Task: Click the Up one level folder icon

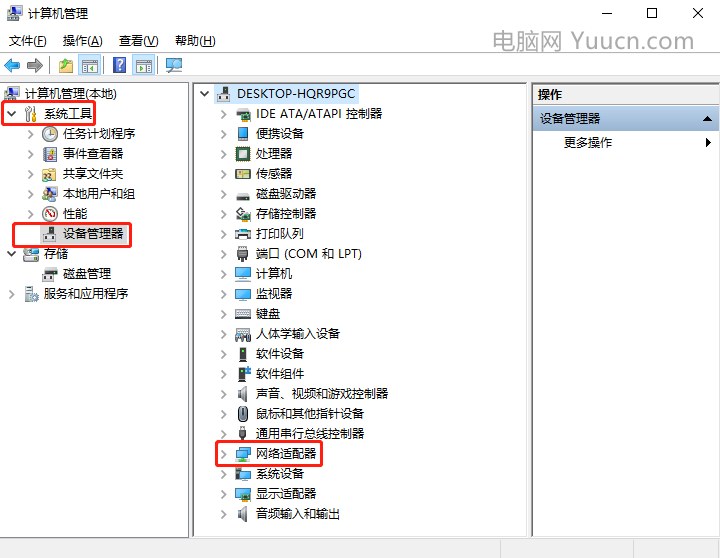Action: (66, 66)
